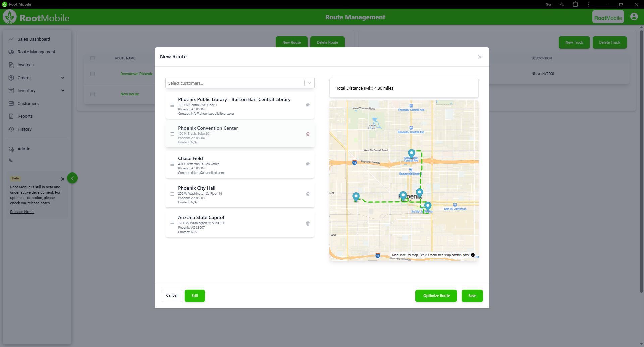Toggle dark mode moon icon
Viewport: 644px width, 347px height.
(11, 160)
